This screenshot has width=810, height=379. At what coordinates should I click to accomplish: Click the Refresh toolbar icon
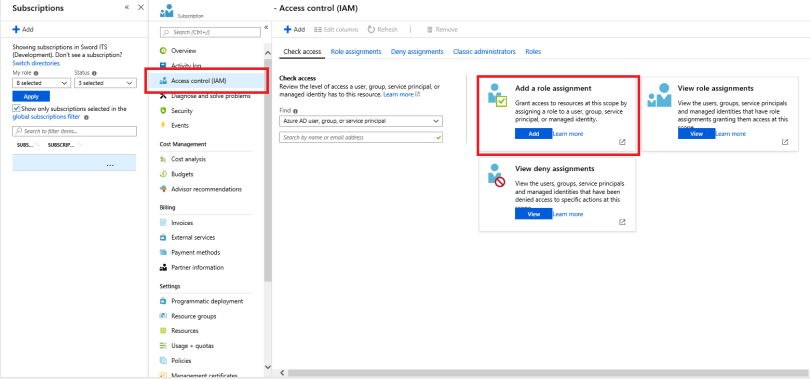click(x=371, y=29)
